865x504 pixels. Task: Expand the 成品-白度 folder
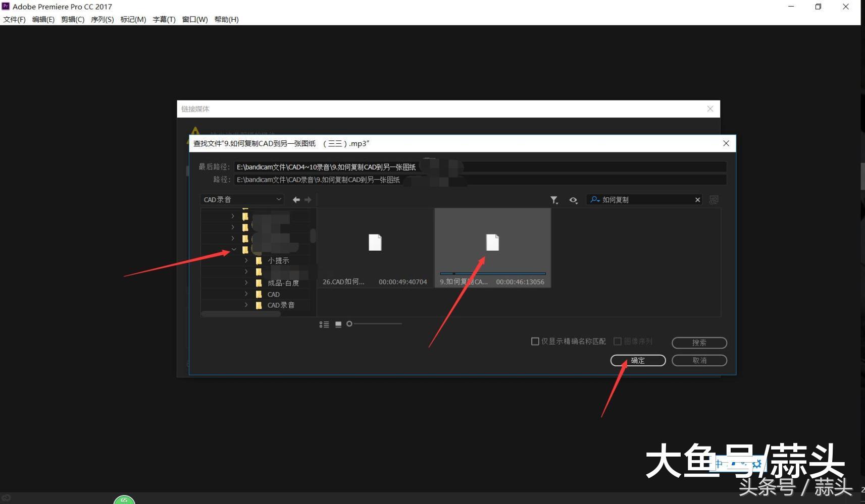(x=246, y=283)
